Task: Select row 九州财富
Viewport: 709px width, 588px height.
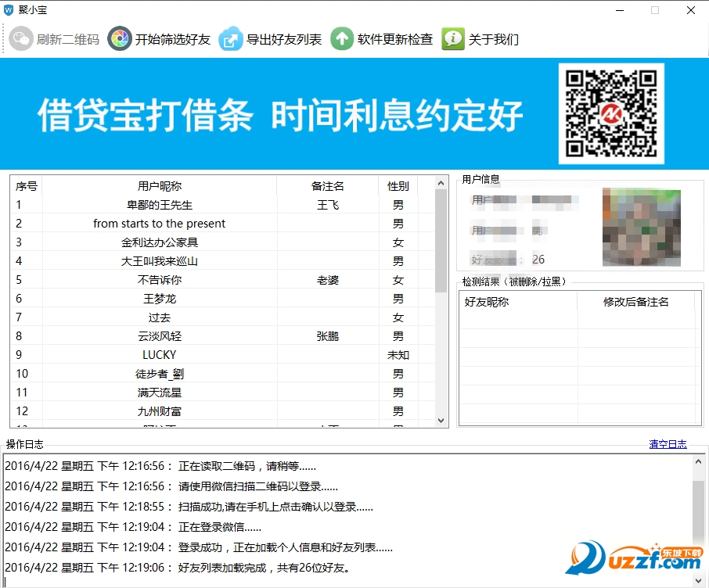Action: pos(222,411)
